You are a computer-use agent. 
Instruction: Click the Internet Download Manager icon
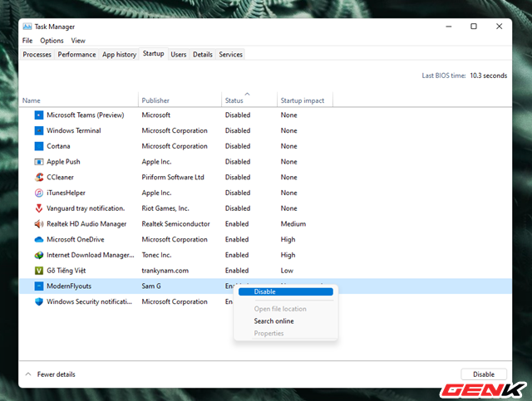point(39,255)
